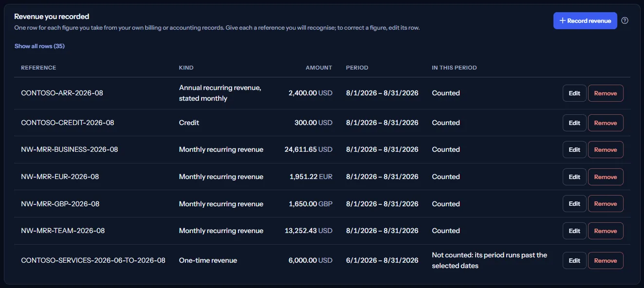
Task: Click the PERIOD column header
Action: pos(357,68)
